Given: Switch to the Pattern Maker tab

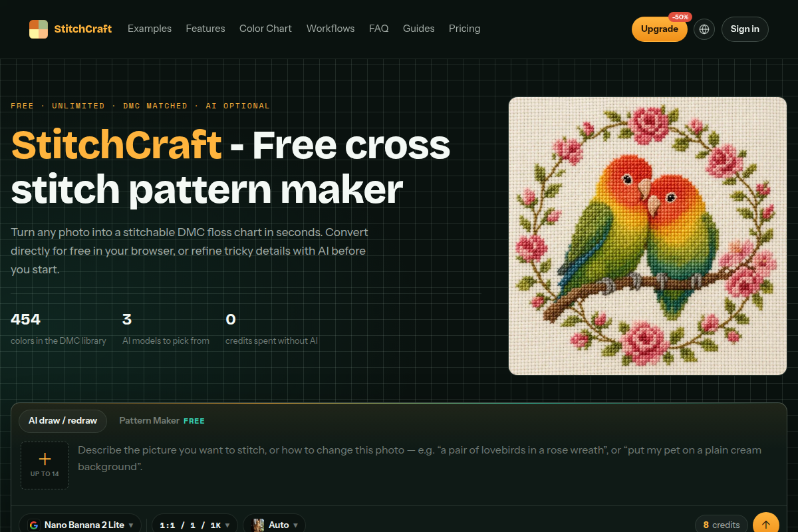Looking at the screenshot, I should click(162, 420).
